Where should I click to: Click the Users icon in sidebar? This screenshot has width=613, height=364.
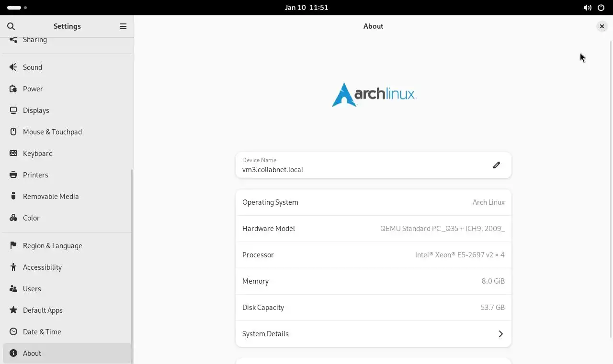(13, 288)
